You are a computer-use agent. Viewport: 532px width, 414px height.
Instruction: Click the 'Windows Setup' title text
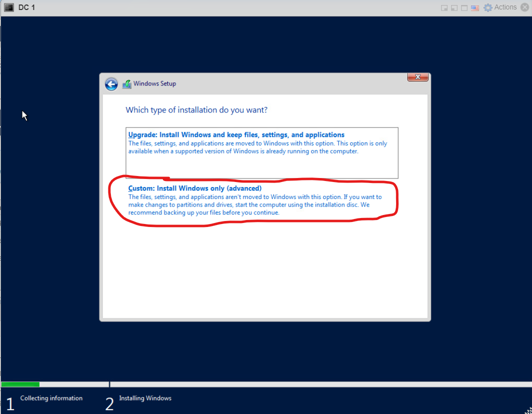point(154,83)
